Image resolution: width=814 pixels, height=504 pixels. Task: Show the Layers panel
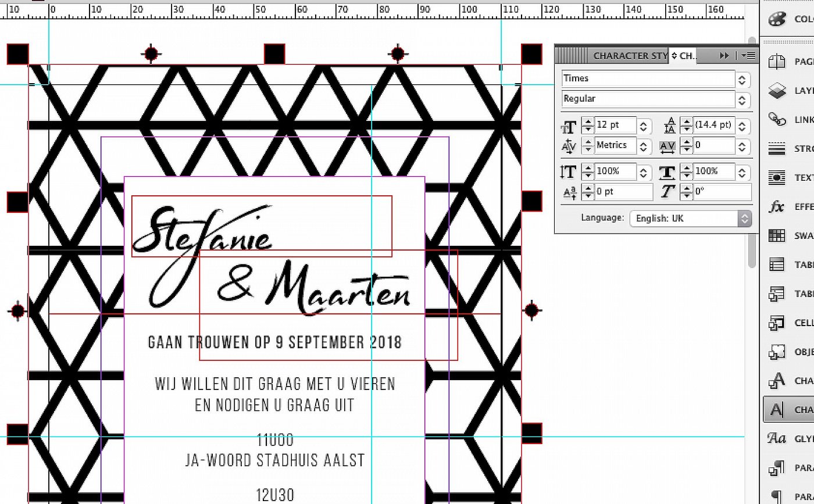(777, 91)
